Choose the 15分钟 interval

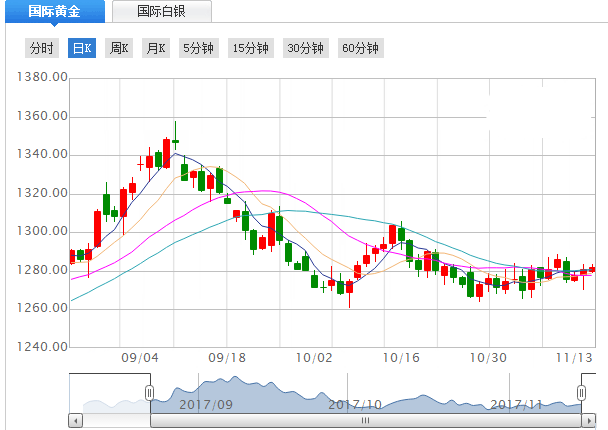coord(250,48)
